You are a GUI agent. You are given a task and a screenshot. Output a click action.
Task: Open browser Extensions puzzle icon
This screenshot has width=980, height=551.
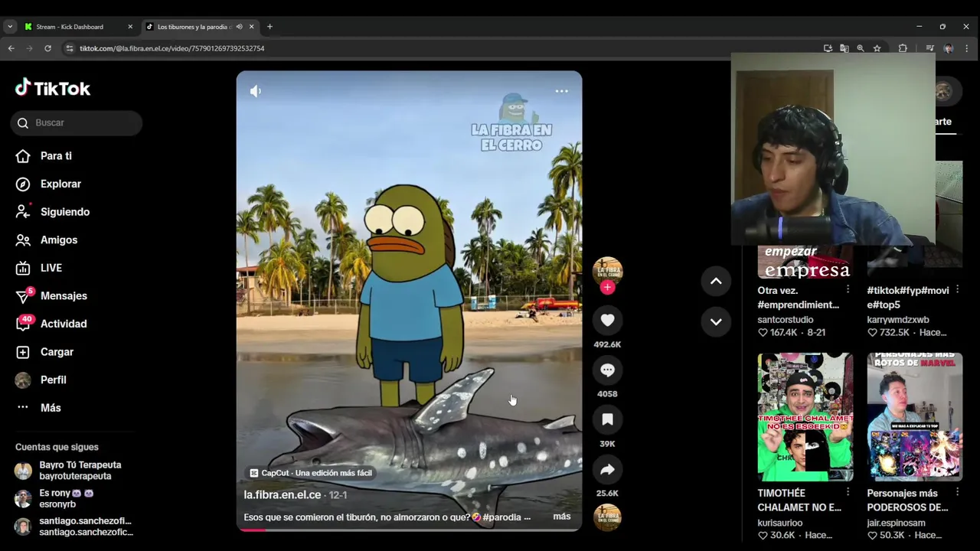[x=903, y=48]
